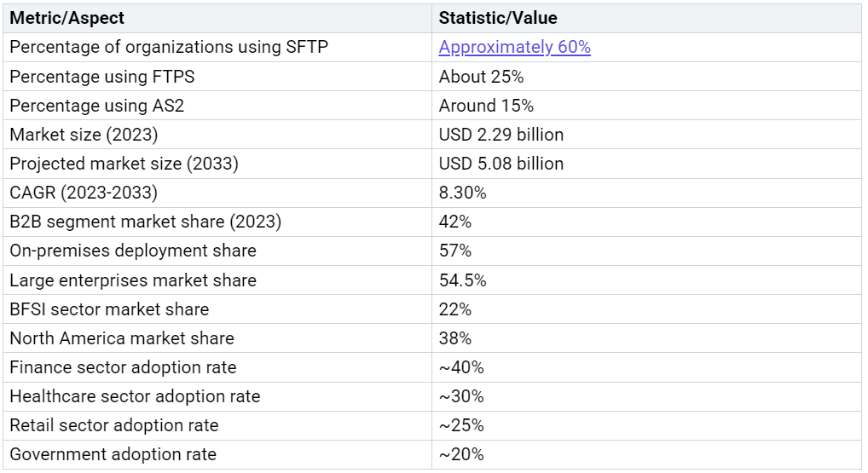868x473 pixels.
Task: Select the "BFSI sector market share" cell
Action: pyautogui.click(x=109, y=309)
